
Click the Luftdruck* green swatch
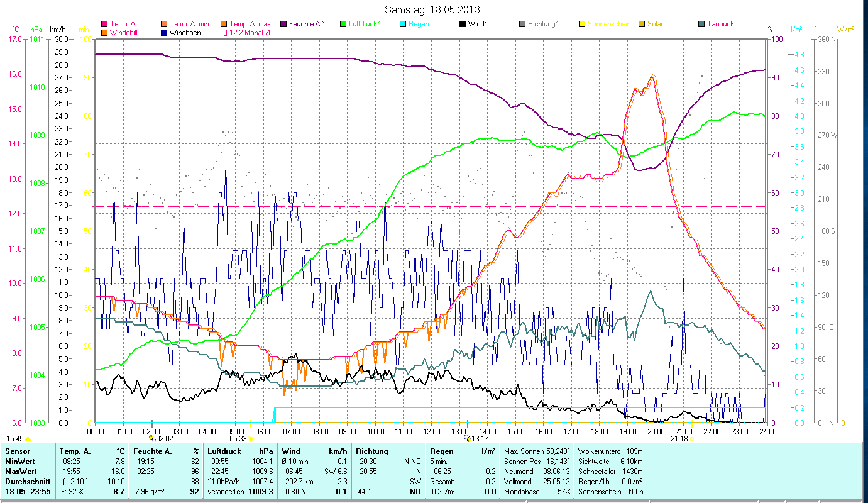tap(344, 24)
